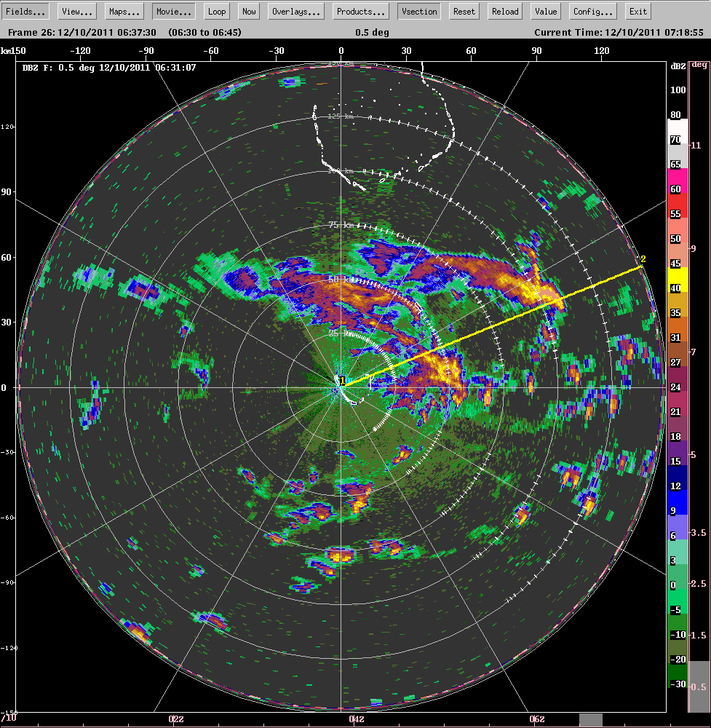Select the 2.5 deg elevation tilt
This screenshot has width=711, height=728.
[x=698, y=584]
